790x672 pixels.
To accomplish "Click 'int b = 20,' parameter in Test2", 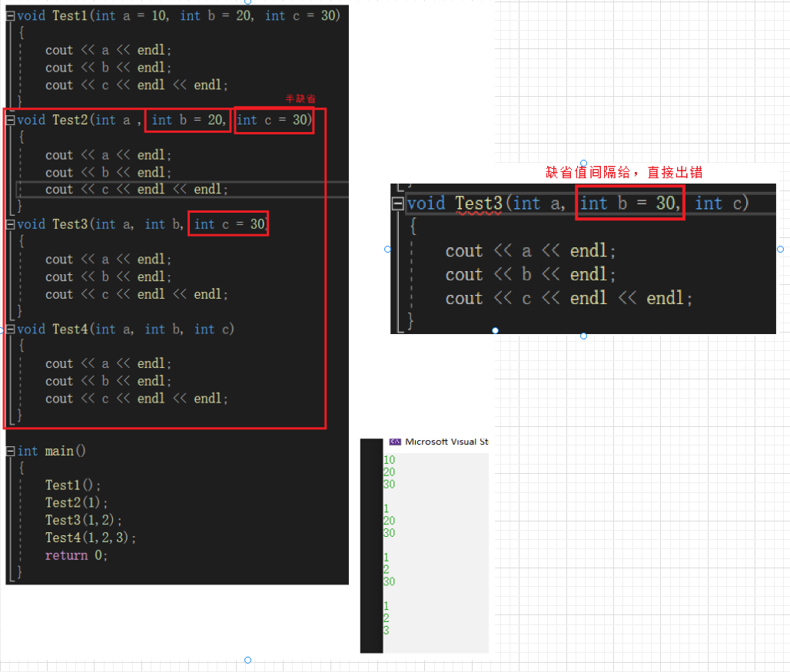I will 188,121.
